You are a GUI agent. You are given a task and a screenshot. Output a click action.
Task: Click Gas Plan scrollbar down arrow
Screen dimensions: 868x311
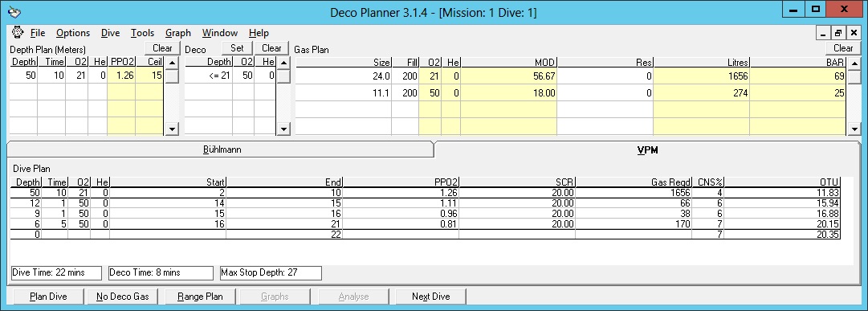coord(854,129)
